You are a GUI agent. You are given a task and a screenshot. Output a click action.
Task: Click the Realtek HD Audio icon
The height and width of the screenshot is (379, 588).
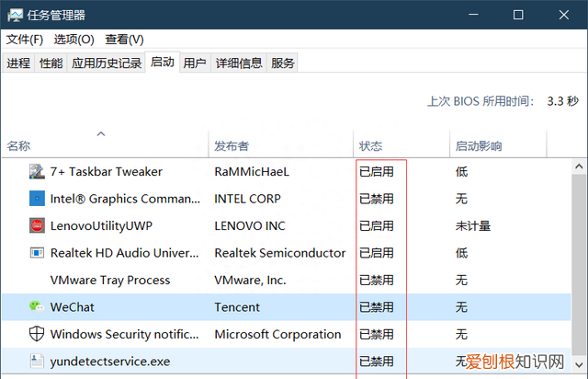pos(37,253)
